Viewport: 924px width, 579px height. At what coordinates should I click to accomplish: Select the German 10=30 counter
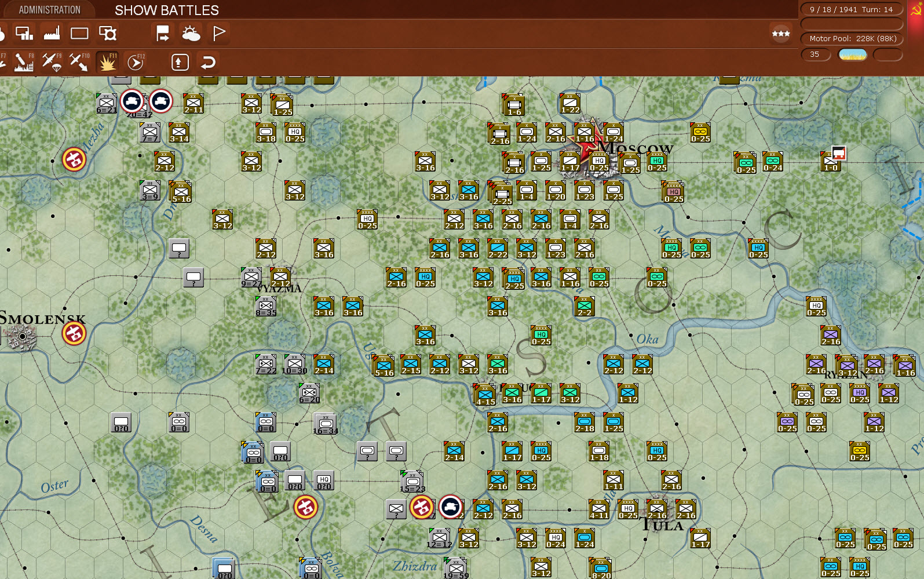click(295, 365)
